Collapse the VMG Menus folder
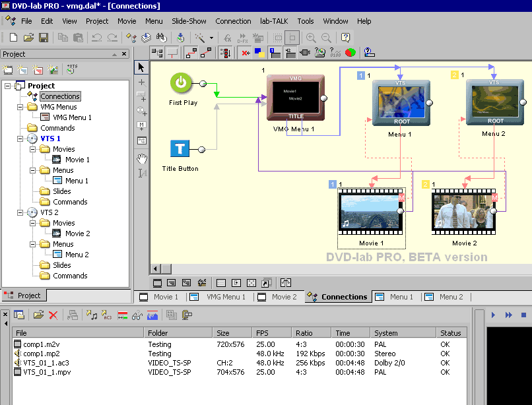 20,107
